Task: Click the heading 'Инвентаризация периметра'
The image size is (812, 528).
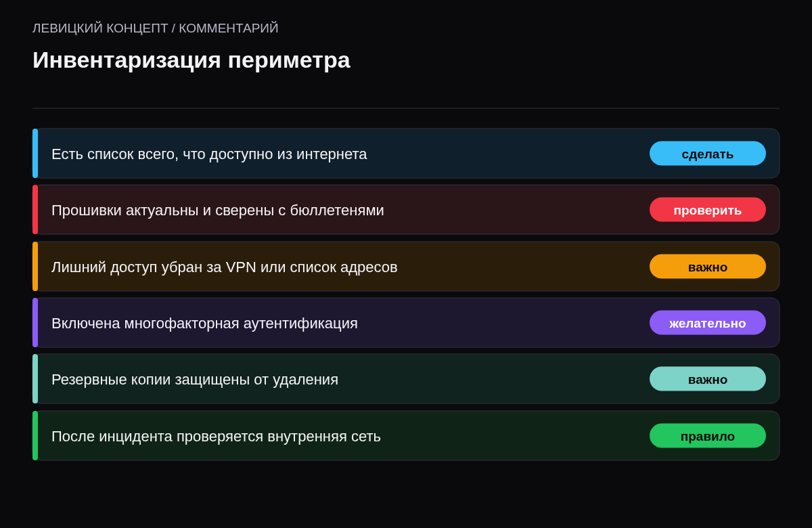Action: (191, 60)
